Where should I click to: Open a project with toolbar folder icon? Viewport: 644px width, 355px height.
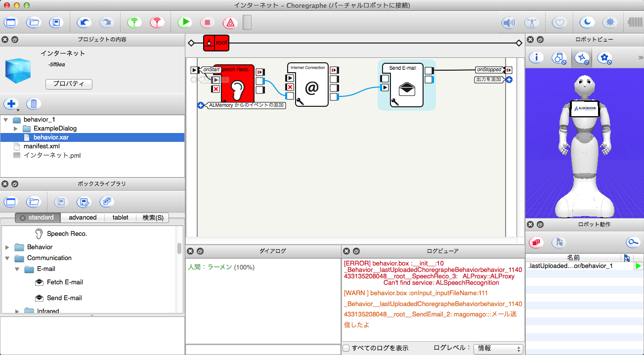coord(34,22)
